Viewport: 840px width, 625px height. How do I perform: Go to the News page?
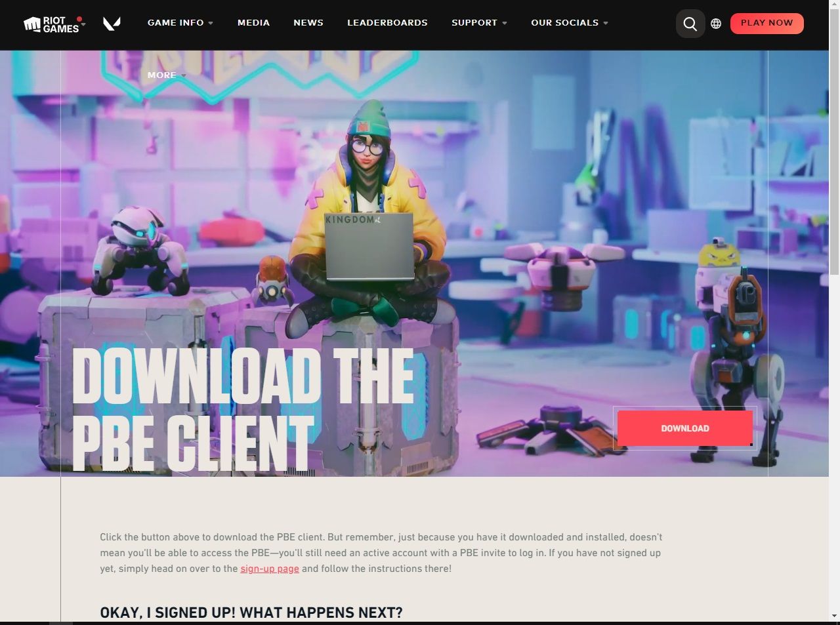click(308, 22)
